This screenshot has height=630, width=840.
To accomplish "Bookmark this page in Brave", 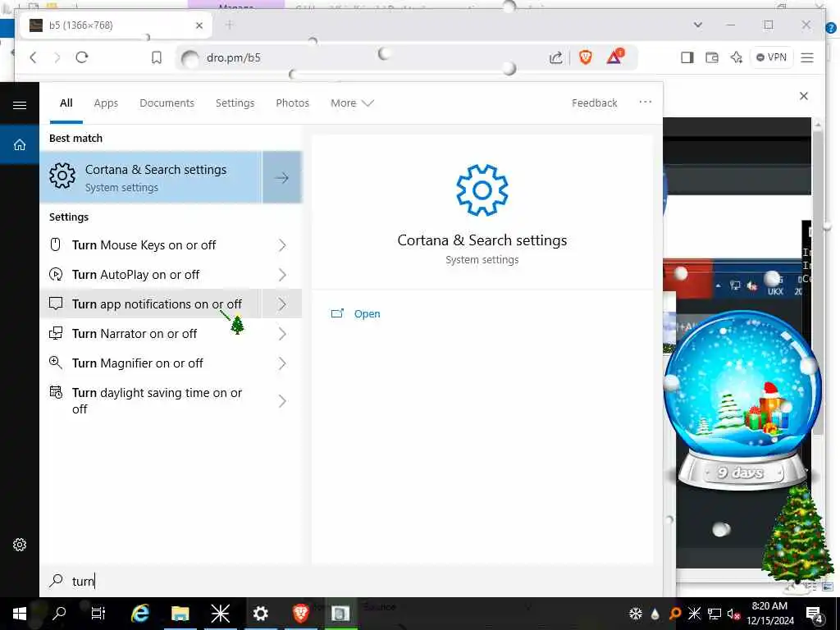I will tap(157, 57).
